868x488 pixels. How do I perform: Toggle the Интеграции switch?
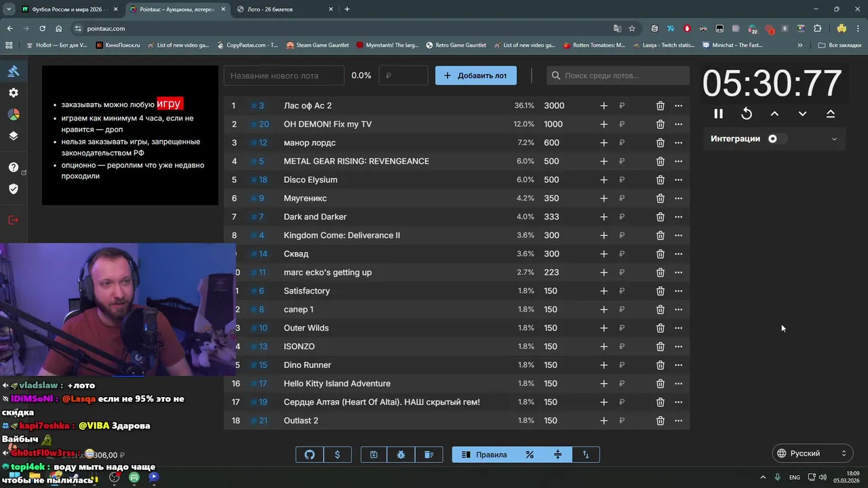[x=776, y=139]
